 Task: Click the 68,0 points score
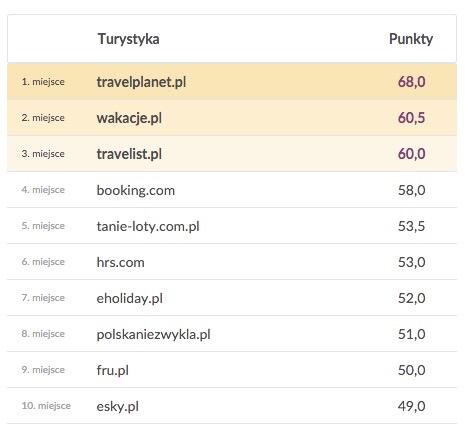pos(412,82)
